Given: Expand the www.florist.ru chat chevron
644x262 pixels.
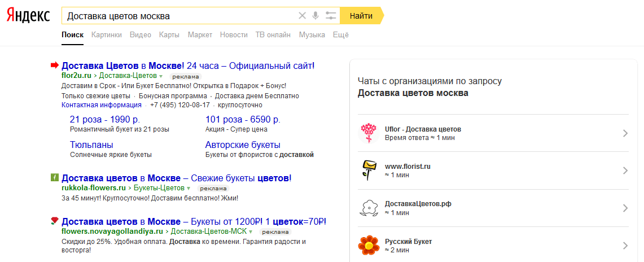Looking at the screenshot, I should pyautogui.click(x=625, y=171).
